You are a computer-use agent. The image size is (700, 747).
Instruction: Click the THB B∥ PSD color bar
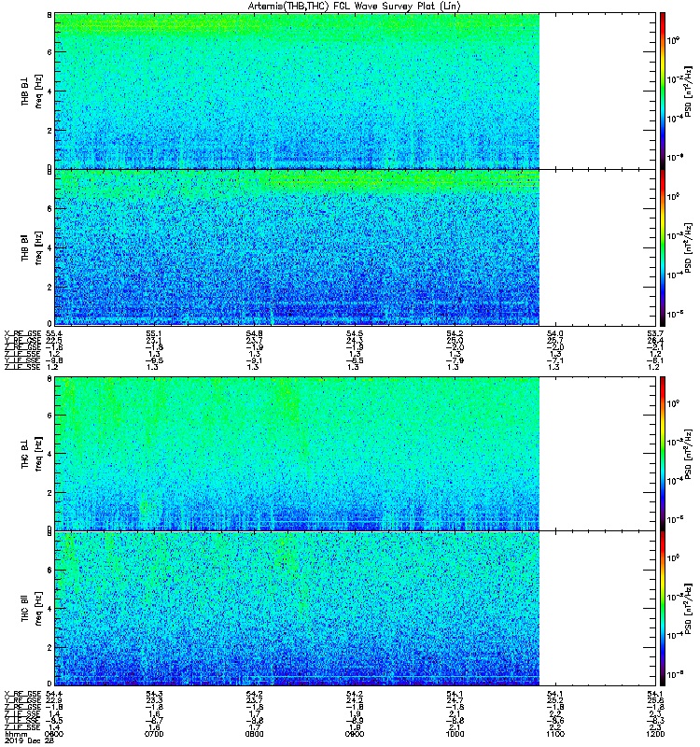coord(663,247)
